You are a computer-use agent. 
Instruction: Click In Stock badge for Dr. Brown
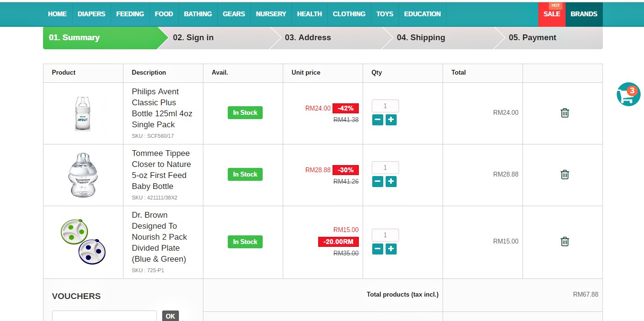245,242
